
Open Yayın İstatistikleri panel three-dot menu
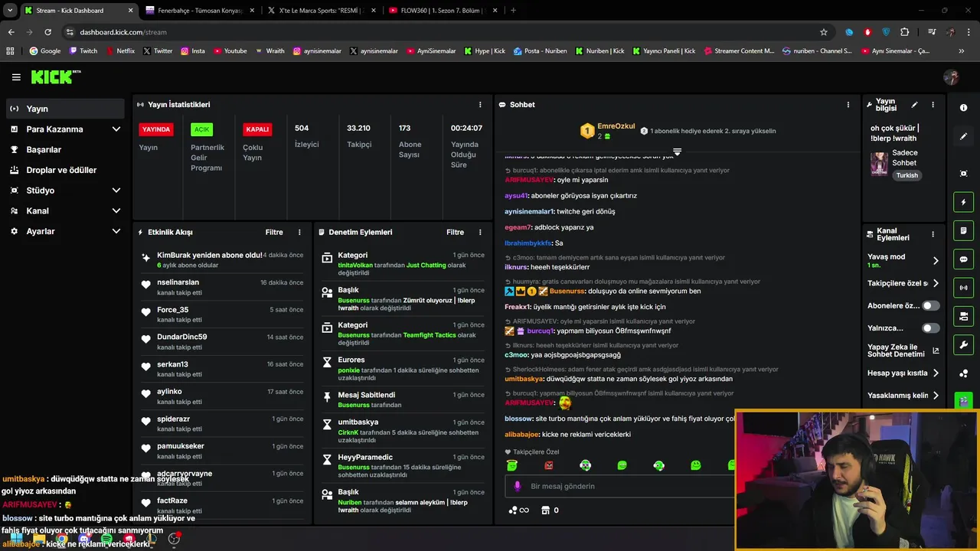(x=480, y=105)
